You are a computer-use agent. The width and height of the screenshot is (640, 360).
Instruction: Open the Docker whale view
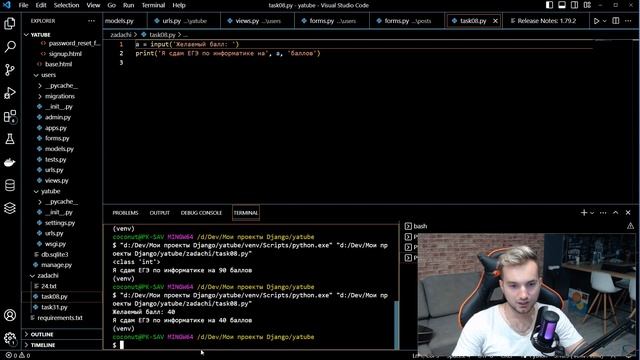click(x=10, y=162)
